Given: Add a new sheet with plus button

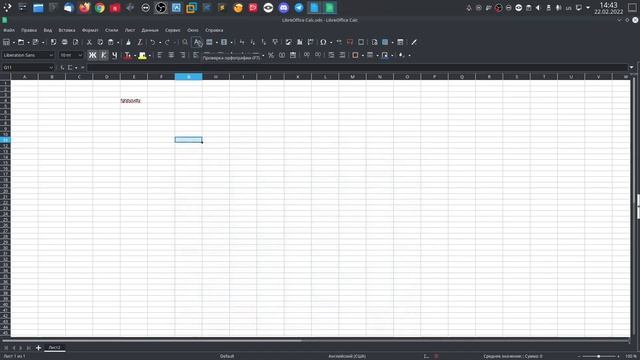Looking at the screenshot, I should [38, 348].
